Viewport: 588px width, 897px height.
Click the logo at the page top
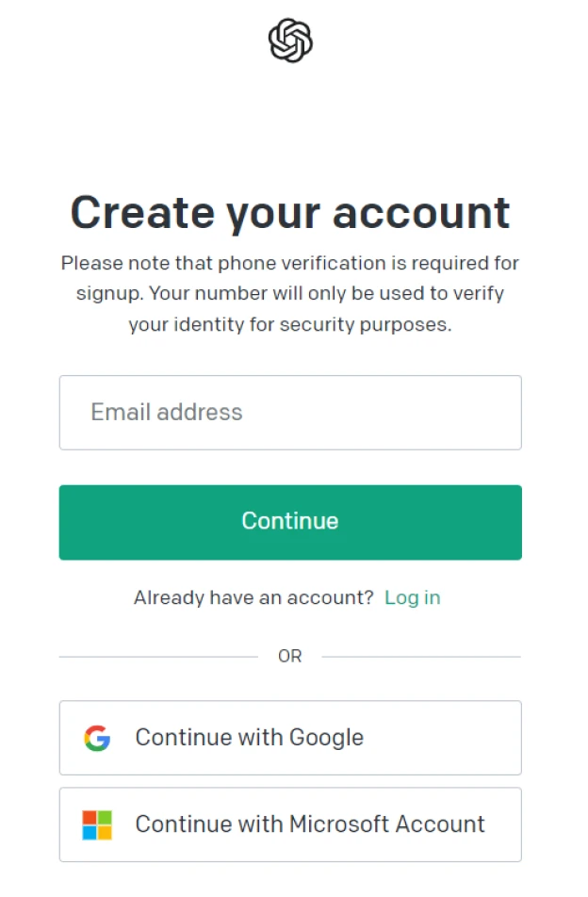(x=290, y=41)
